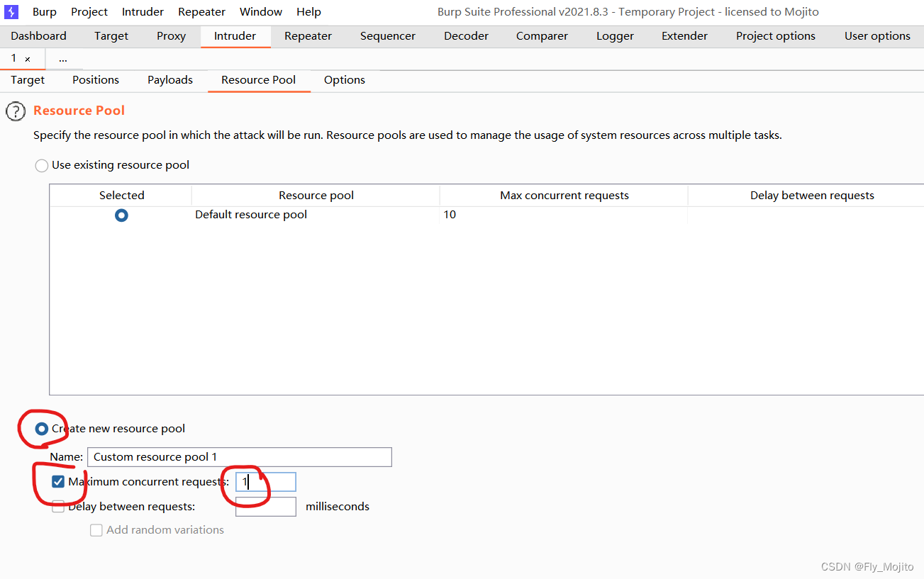Open the Project menu
Image resolution: width=924 pixels, height=579 pixels.
[x=89, y=12]
